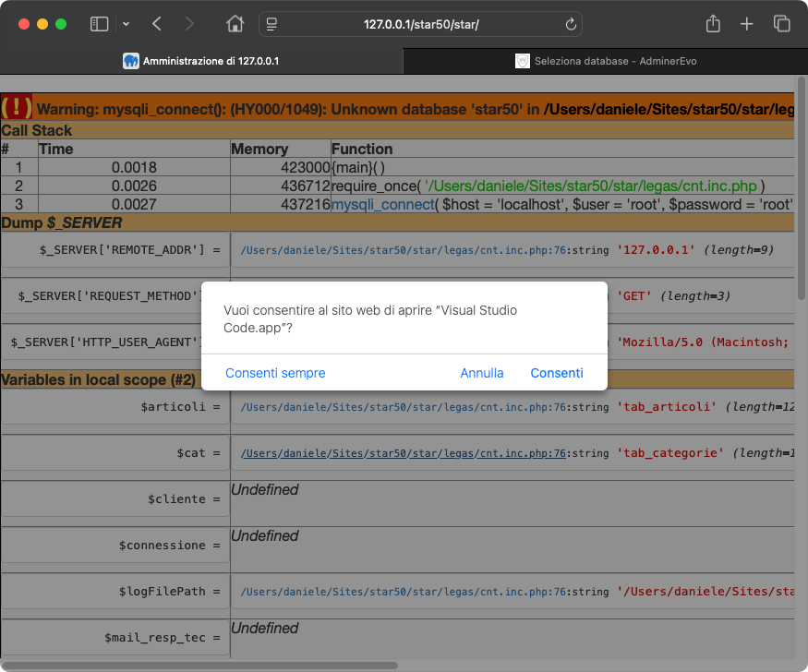Open the page settings icon in address bar

coord(271,24)
